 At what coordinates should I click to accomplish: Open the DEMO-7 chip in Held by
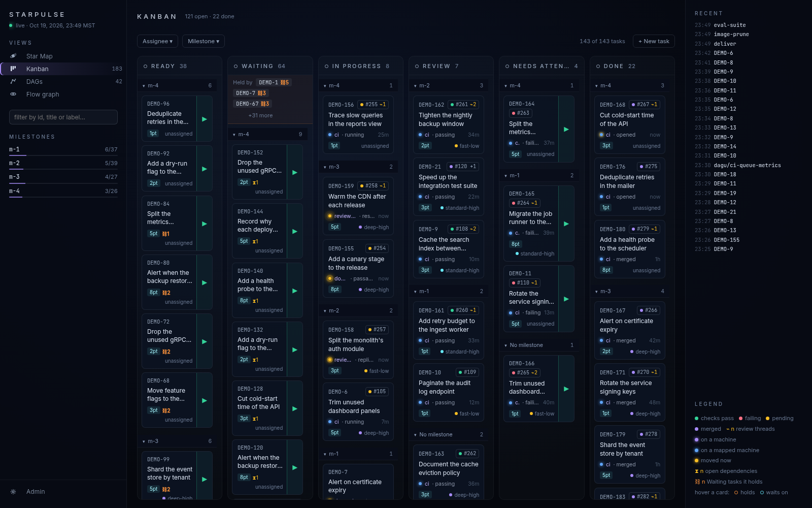click(251, 93)
